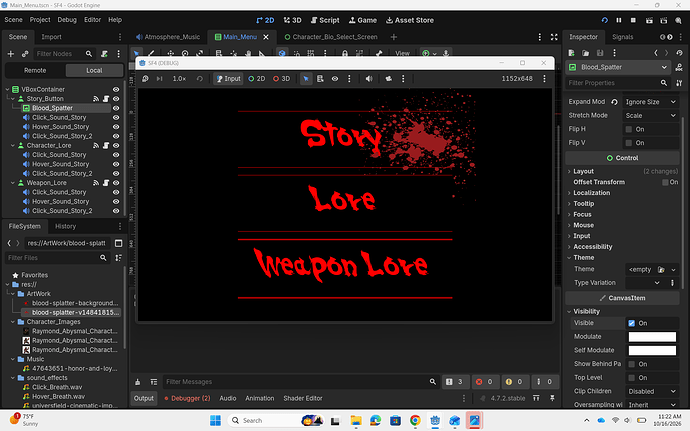This screenshot has height=431, width=690.
Task: Open script attached to Weapon_Lore
Action: pos(106,183)
